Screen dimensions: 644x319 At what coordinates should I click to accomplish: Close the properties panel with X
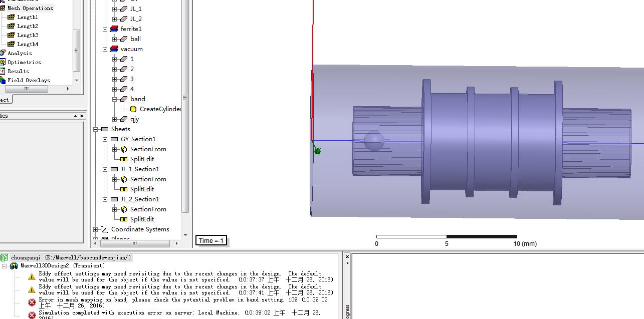82,116
